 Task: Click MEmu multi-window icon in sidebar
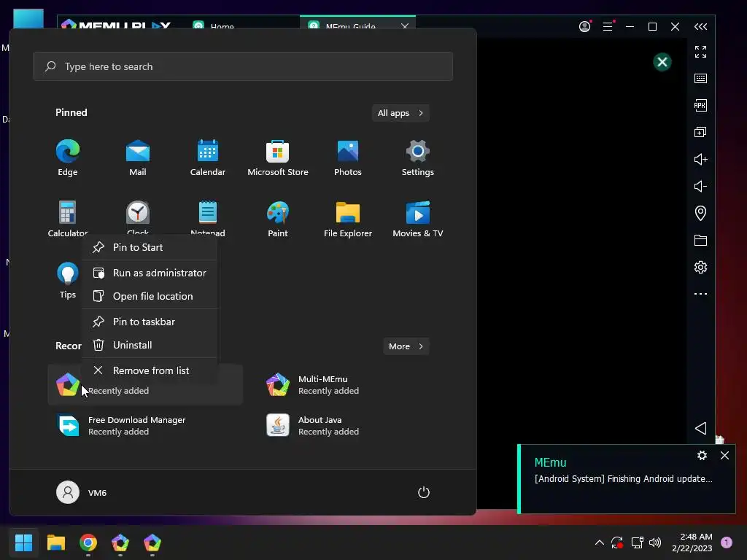[x=700, y=132]
